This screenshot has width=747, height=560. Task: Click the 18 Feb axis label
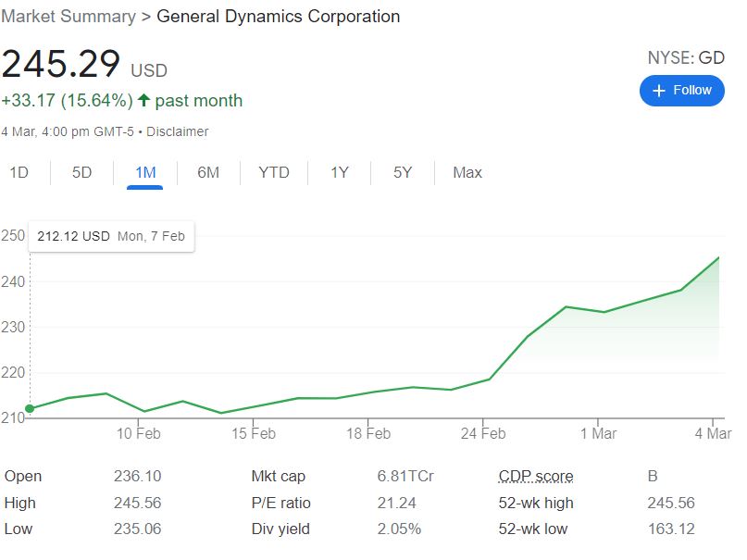click(x=368, y=434)
